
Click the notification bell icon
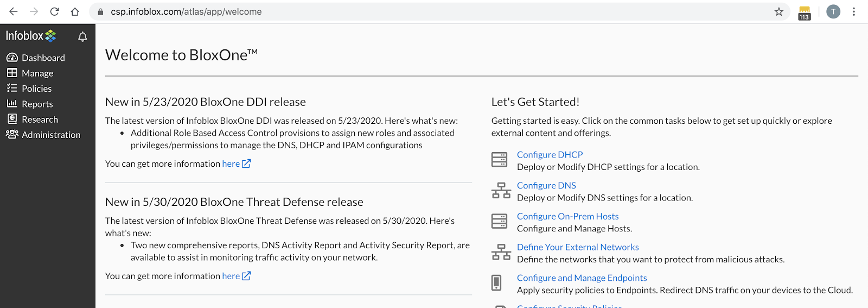[x=82, y=36]
